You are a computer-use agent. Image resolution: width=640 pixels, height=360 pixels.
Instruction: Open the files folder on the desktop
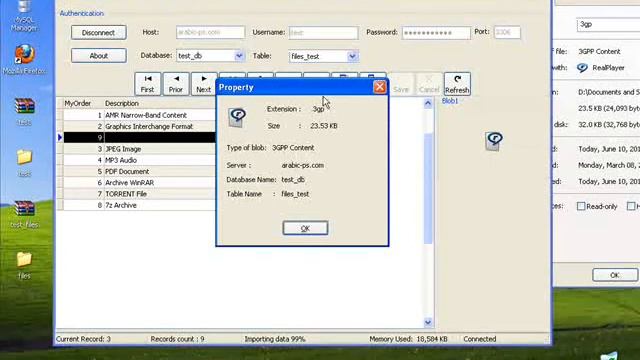(x=24, y=265)
